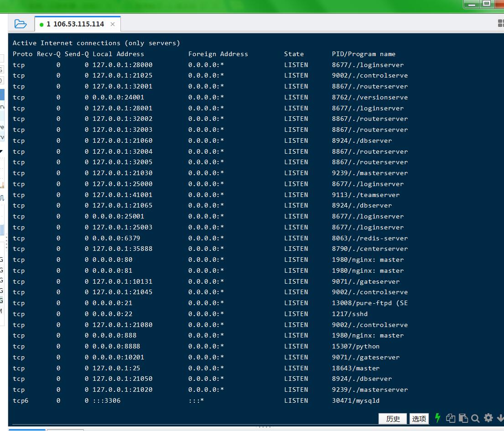Click local address 0.0.0.0:25001
504x431 pixels.
point(118,216)
